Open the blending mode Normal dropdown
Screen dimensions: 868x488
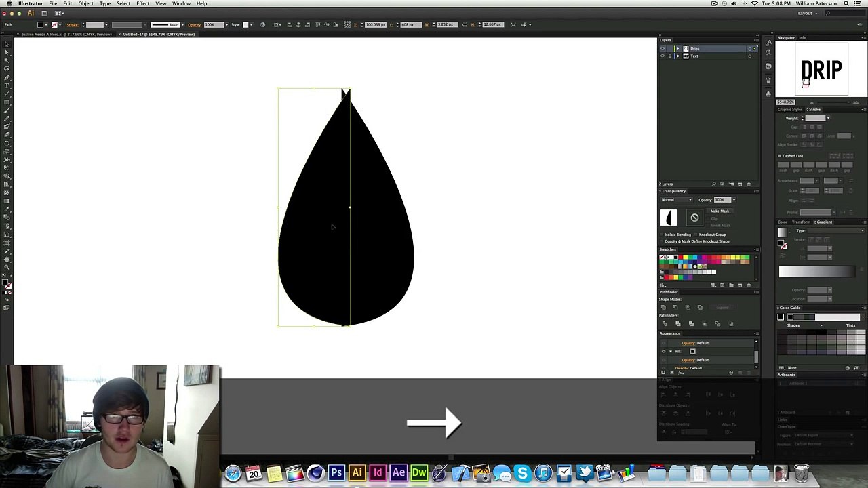[x=677, y=200]
